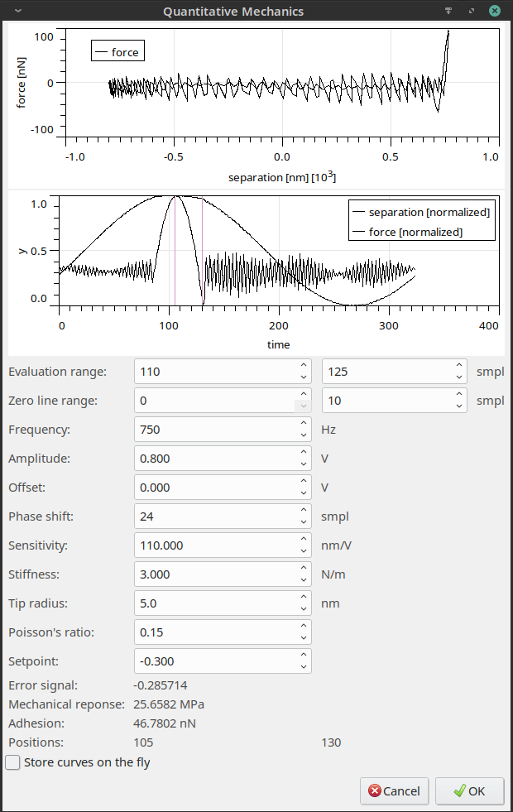
Task: Decrease Stiffness value with down arrow
Action: (x=304, y=580)
